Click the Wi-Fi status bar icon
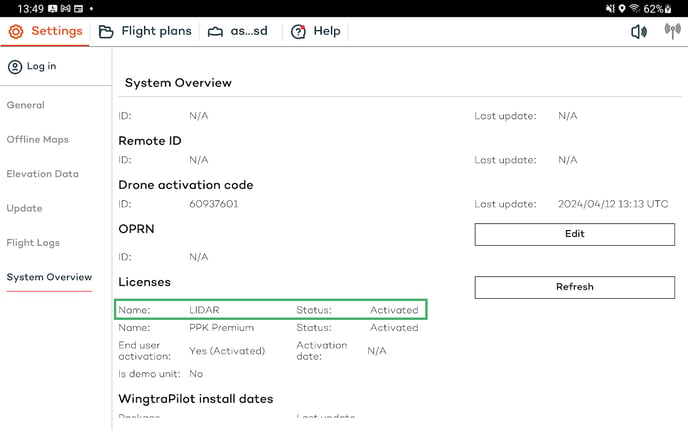Image resolution: width=688 pixels, height=430 pixels. (x=634, y=8)
